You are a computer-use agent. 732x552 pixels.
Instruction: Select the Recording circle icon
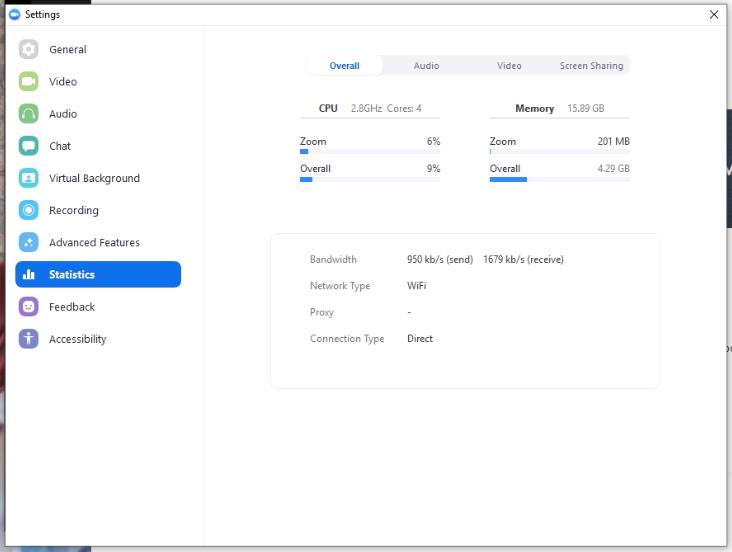coord(28,210)
